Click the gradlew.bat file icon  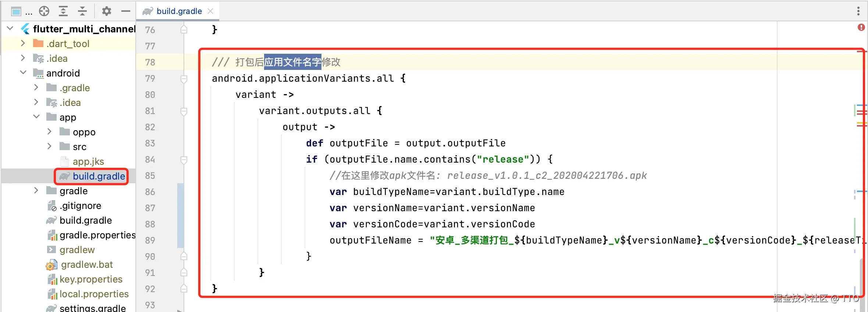point(51,265)
